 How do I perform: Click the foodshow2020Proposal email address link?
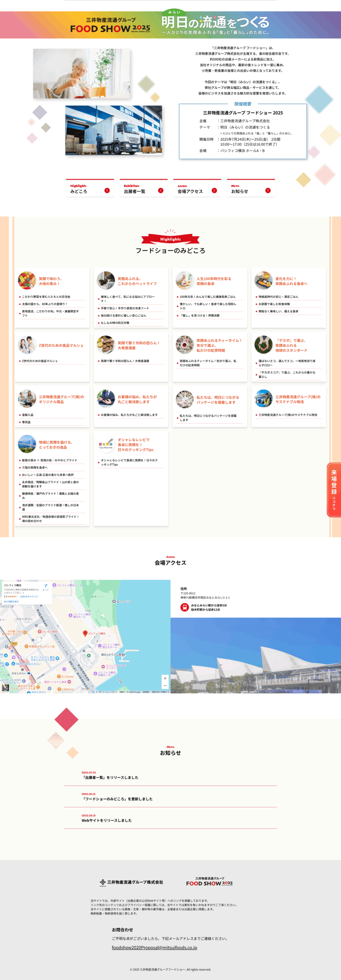(x=154, y=947)
